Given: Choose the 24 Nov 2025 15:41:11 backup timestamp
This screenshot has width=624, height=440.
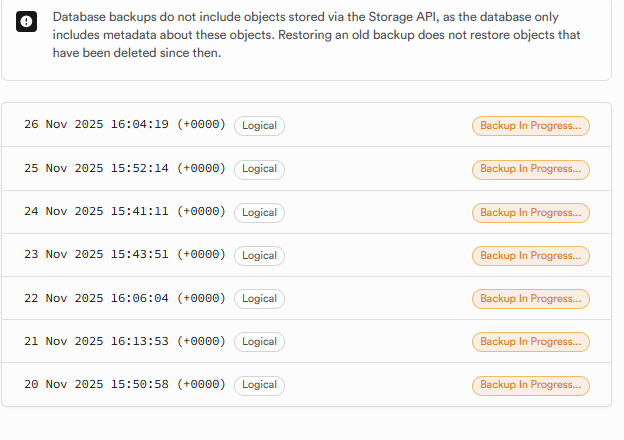Looking at the screenshot, I should click(125, 212).
